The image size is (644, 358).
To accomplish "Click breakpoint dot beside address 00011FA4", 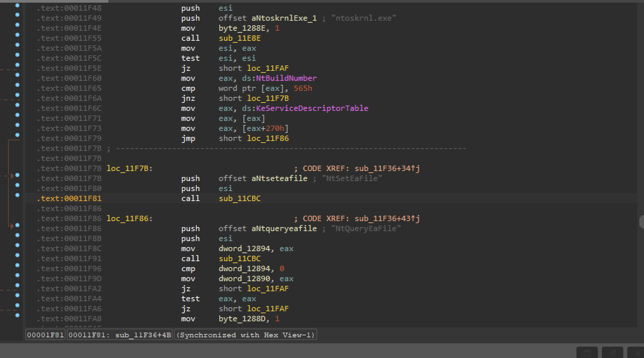I will 17,295.
